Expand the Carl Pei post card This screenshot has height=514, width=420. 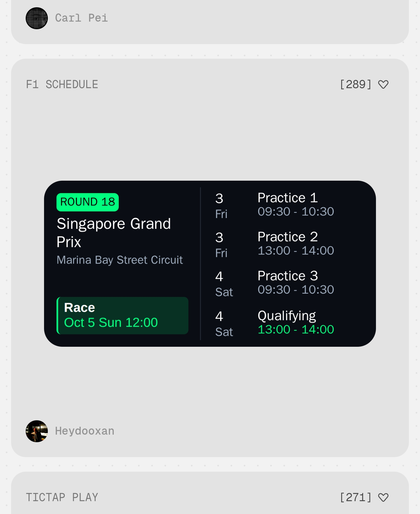(210, 18)
